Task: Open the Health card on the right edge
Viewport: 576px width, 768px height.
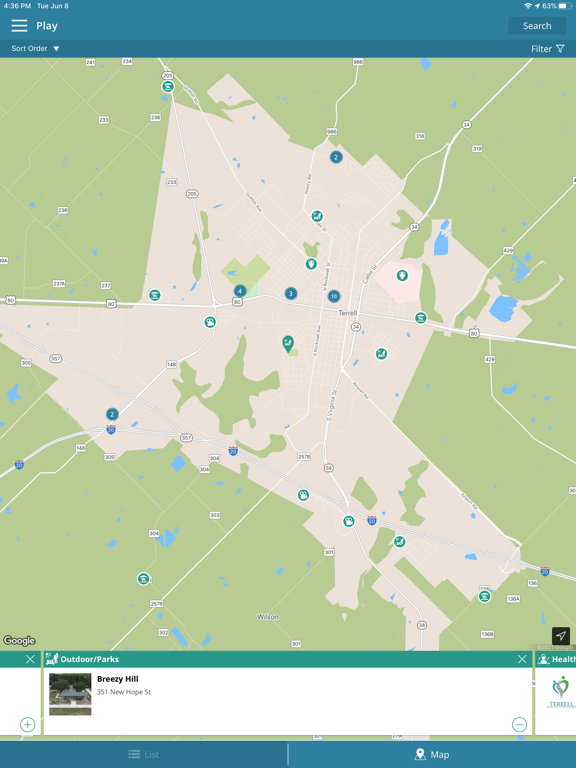Action: pyautogui.click(x=556, y=693)
